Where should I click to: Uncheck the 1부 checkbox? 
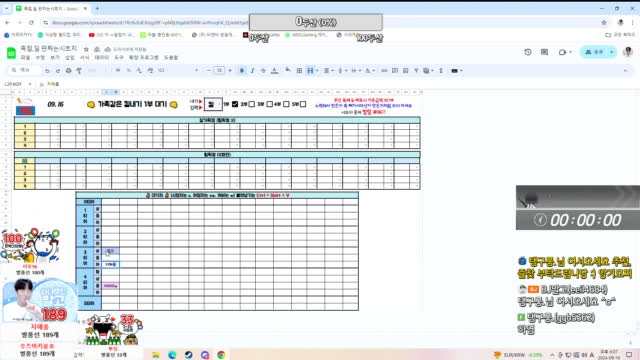(235, 104)
